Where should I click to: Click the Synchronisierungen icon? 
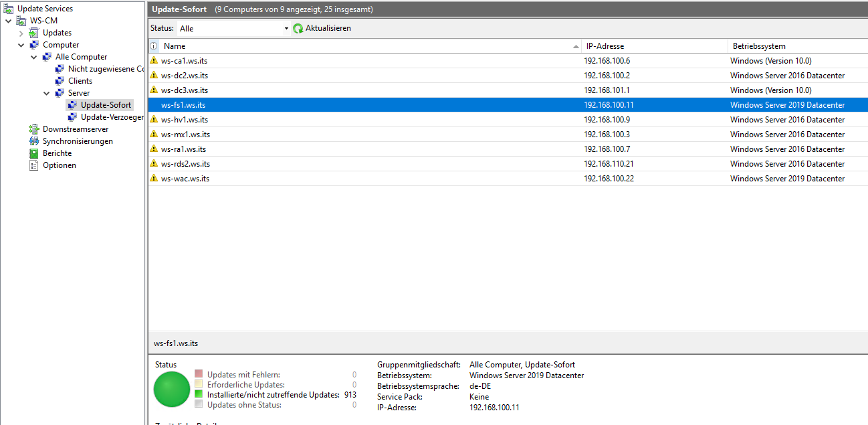[34, 141]
